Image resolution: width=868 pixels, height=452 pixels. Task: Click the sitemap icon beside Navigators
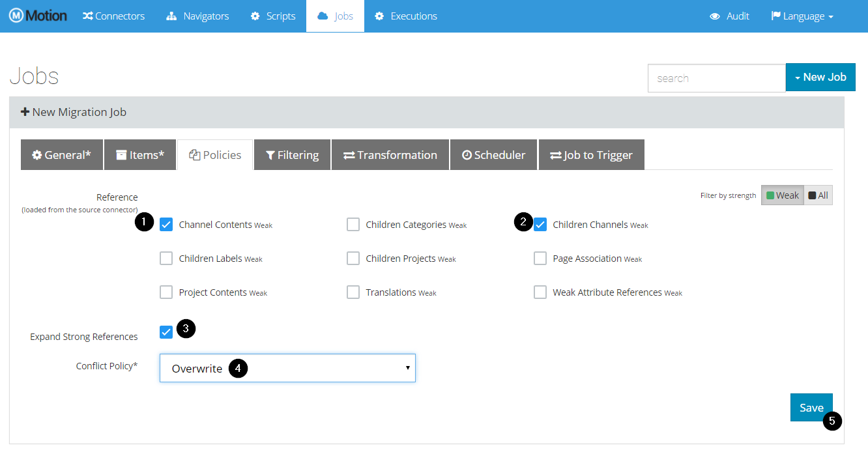(x=171, y=16)
